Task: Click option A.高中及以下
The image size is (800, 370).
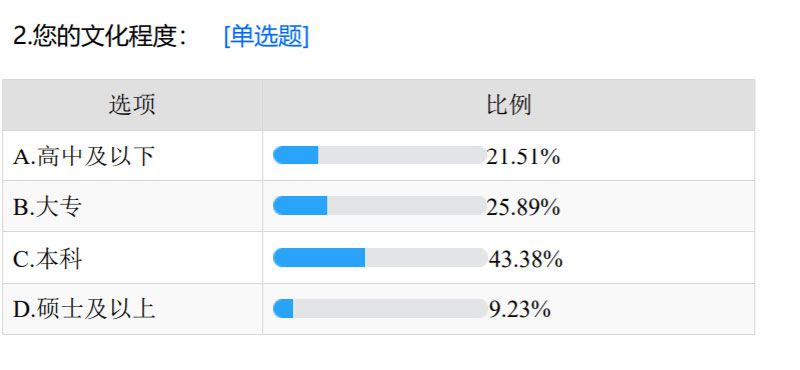Action: point(84,156)
